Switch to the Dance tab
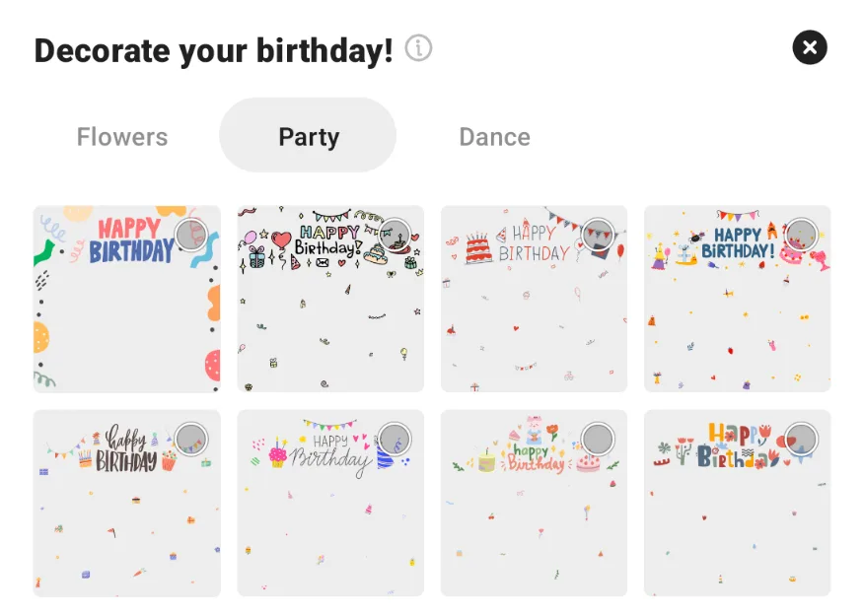Image resolution: width=864 pixels, height=616 pixels. [x=493, y=136]
